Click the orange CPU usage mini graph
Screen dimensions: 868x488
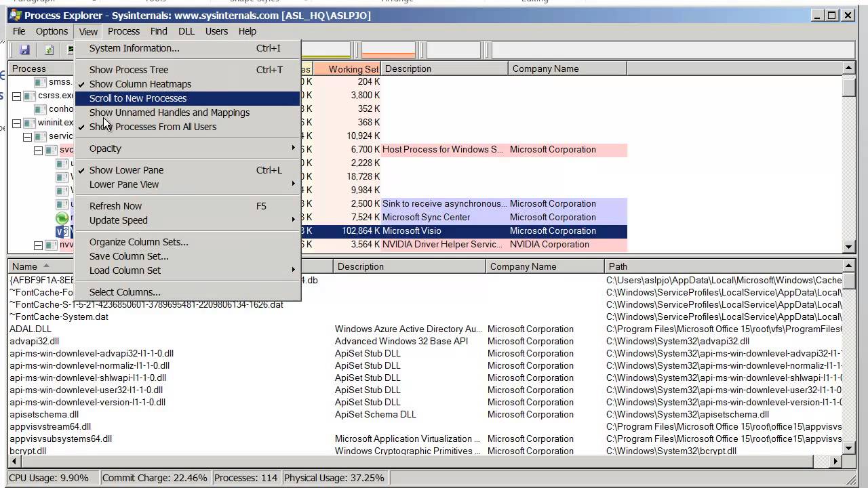coord(388,50)
